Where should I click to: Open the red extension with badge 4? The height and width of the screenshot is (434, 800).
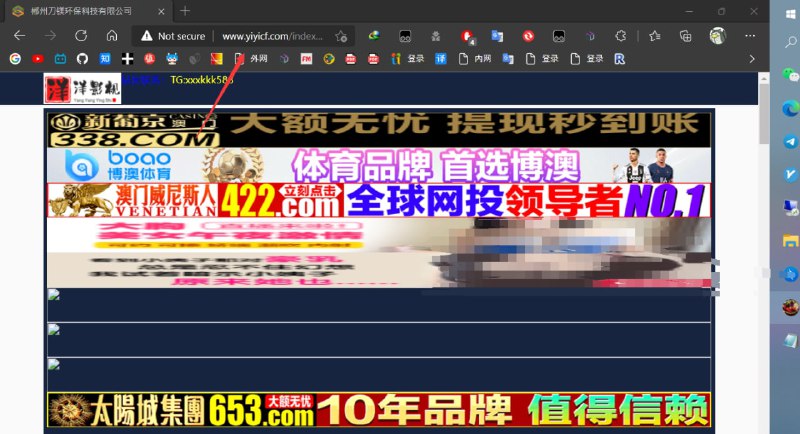[467, 36]
